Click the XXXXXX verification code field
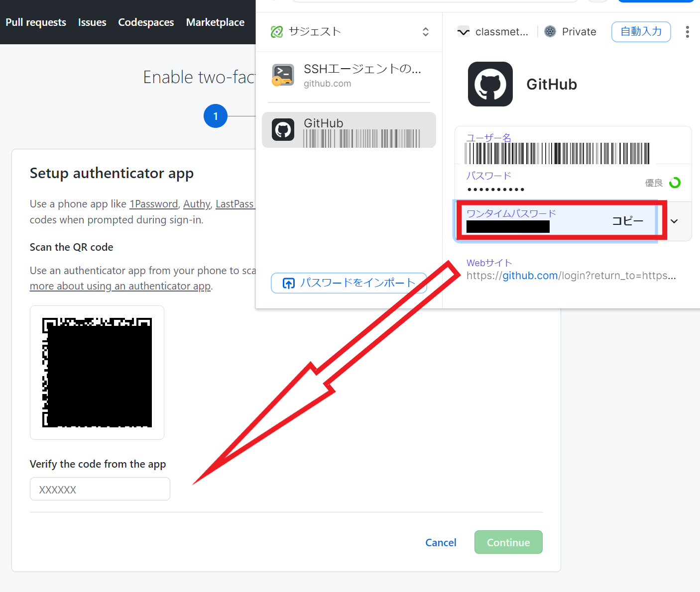The image size is (700, 592). click(x=100, y=489)
